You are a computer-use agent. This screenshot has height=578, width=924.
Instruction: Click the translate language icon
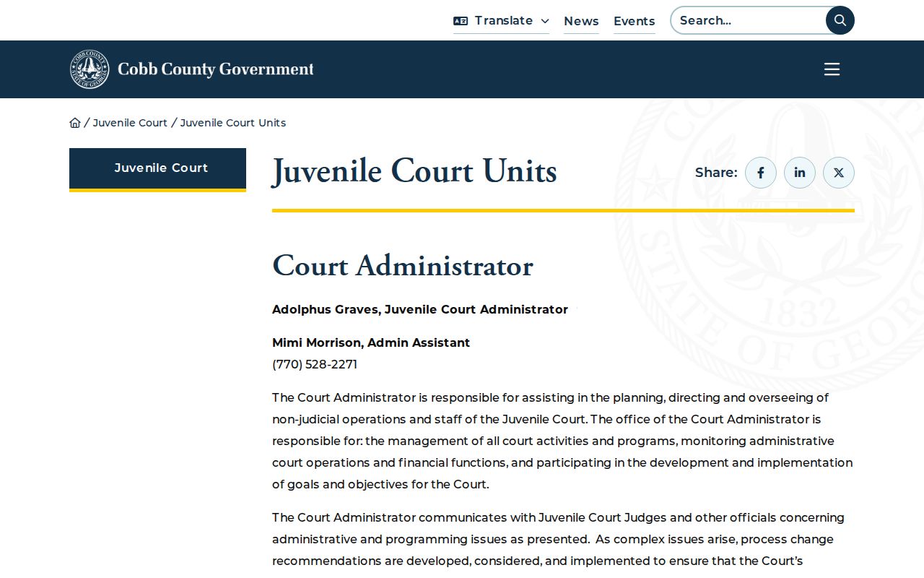click(461, 21)
